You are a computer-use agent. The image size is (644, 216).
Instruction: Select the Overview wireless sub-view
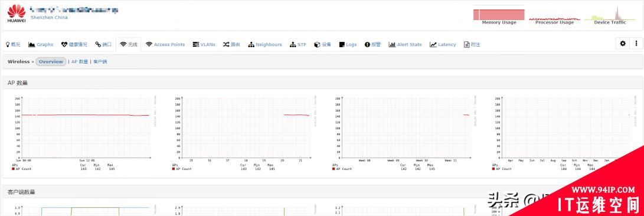click(x=51, y=61)
